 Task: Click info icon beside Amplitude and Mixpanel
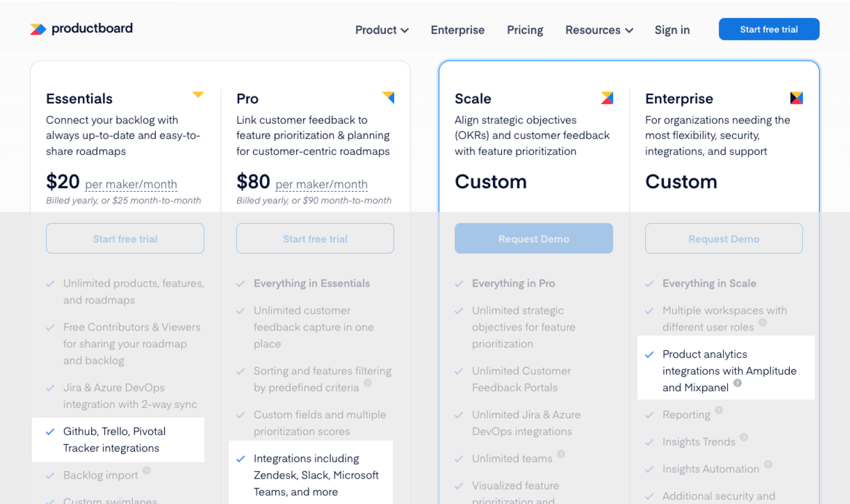[738, 383]
